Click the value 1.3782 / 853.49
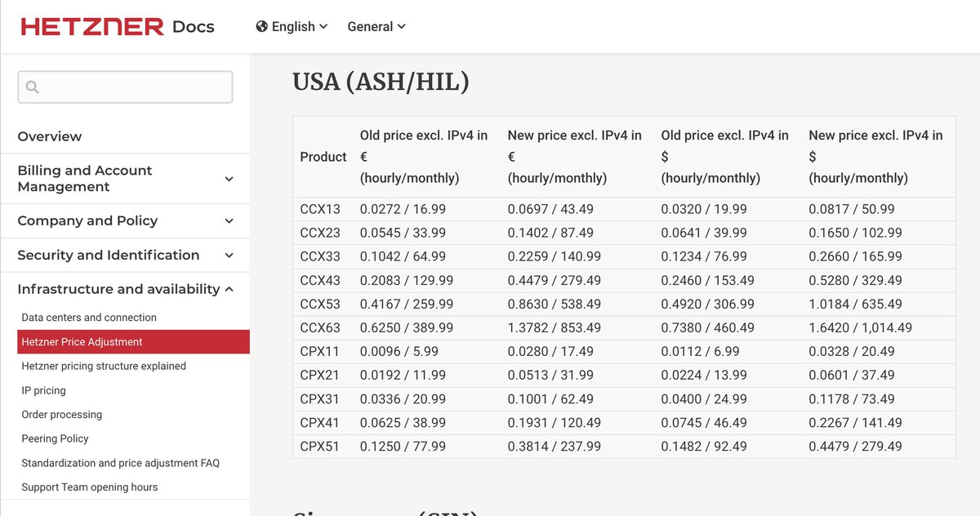The height and width of the screenshot is (516, 980). (x=555, y=327)
